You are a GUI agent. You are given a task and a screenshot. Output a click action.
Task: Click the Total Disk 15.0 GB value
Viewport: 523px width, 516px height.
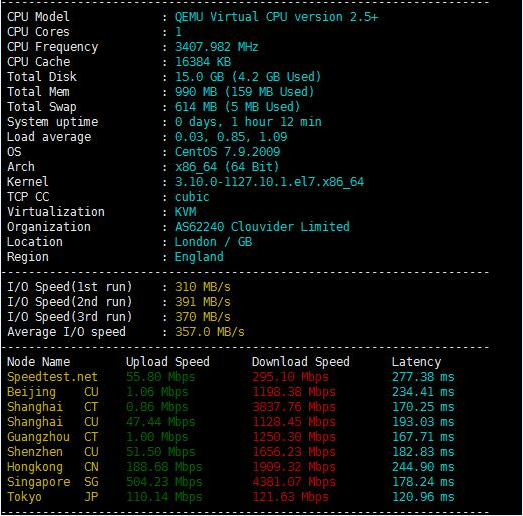click(x=247, y=77)
